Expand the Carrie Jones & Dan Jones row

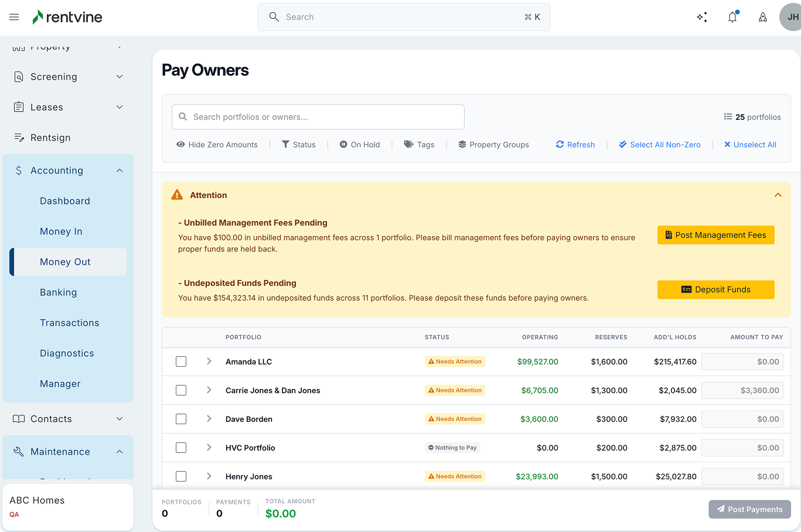click(x=209, y=390)
